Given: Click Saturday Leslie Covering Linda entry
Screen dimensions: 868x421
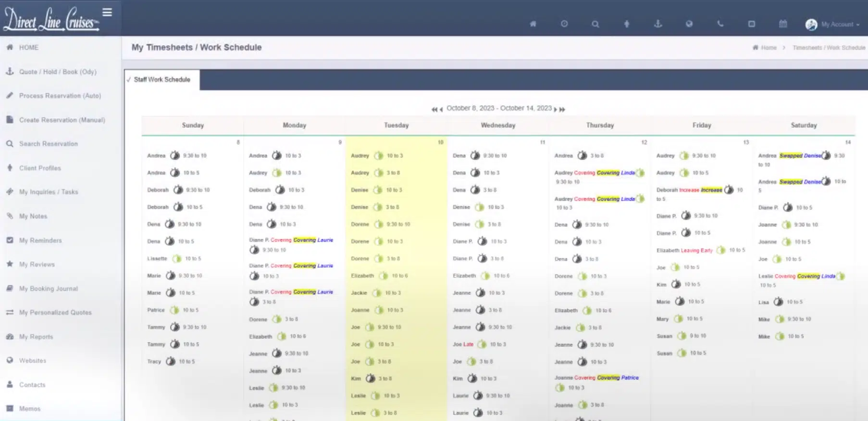Looking at the screenshot, I should [x=802, y=281].
